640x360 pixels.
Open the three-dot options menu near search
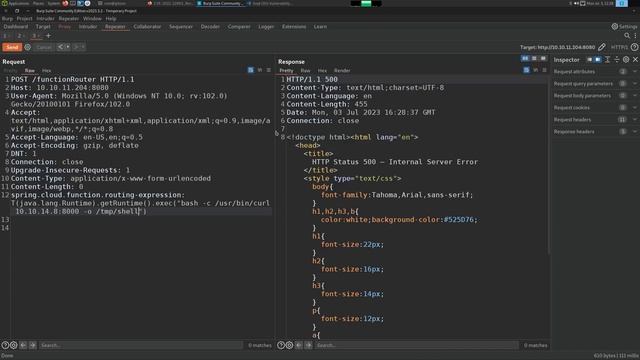tap(635, 36)
